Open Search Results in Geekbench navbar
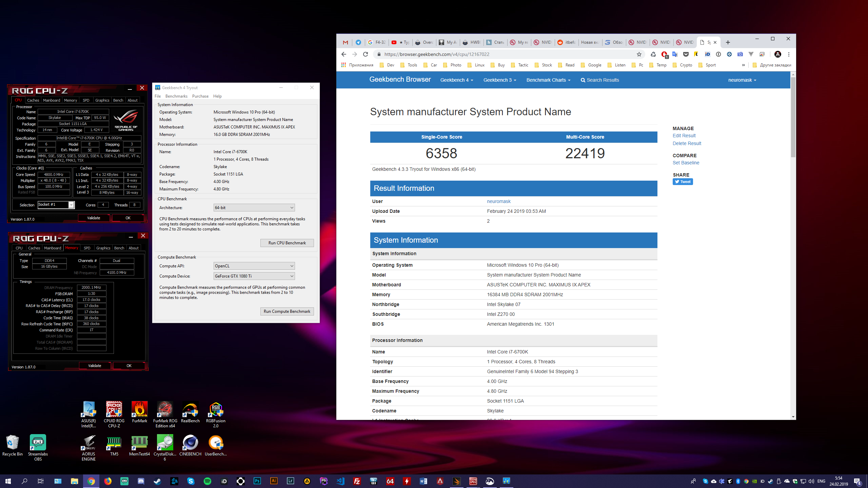Viewport: 868px width, 488px height. pyautogui.click(x=600, y=80)
